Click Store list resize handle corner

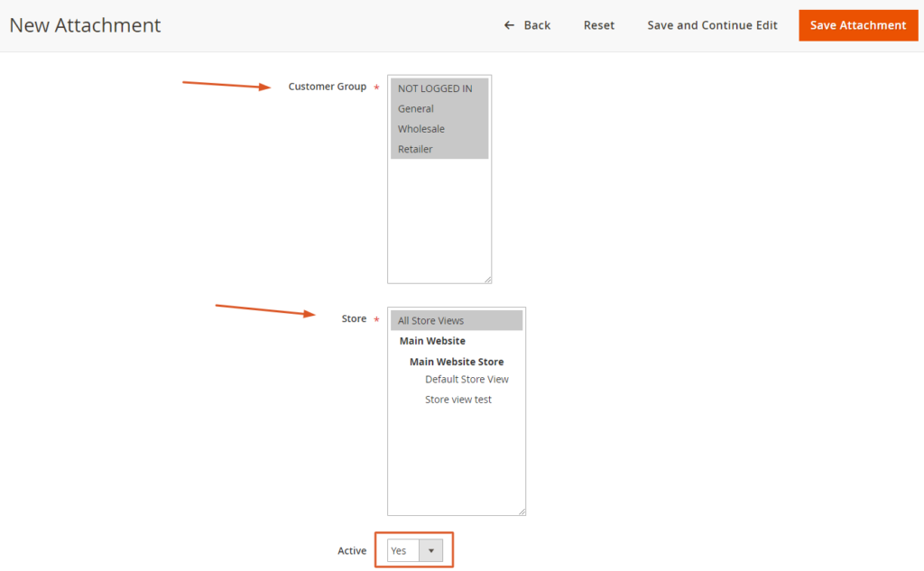click(522, 511)
